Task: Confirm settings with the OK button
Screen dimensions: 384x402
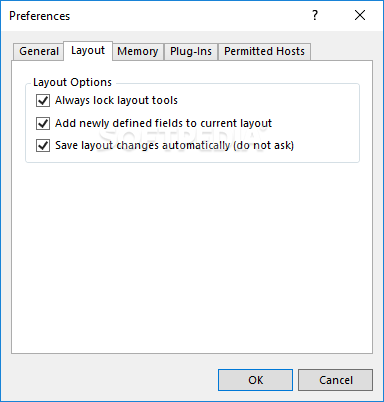Action: point(256,380)
